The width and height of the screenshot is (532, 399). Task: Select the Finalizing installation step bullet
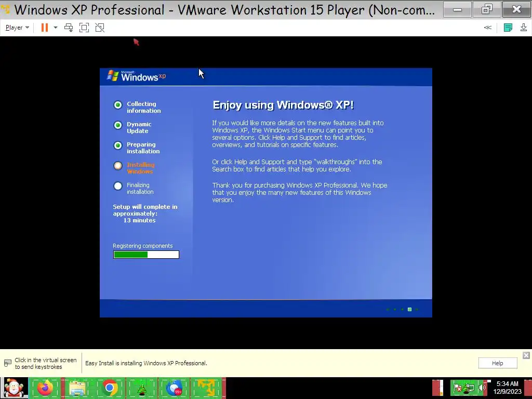click(118, 186)
